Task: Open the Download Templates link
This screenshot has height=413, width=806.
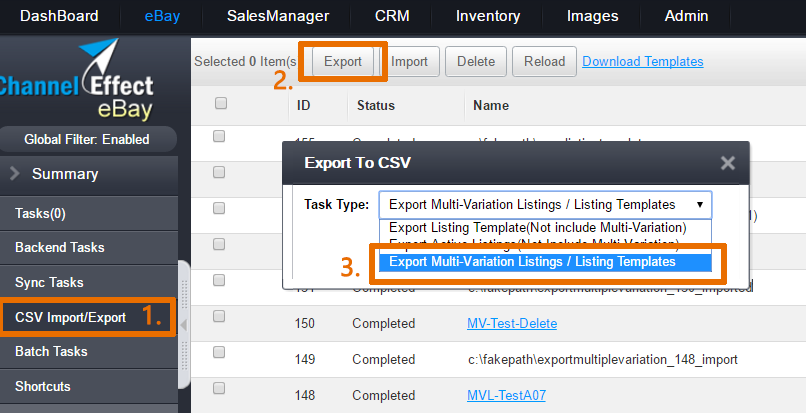Action: (643, 61)
